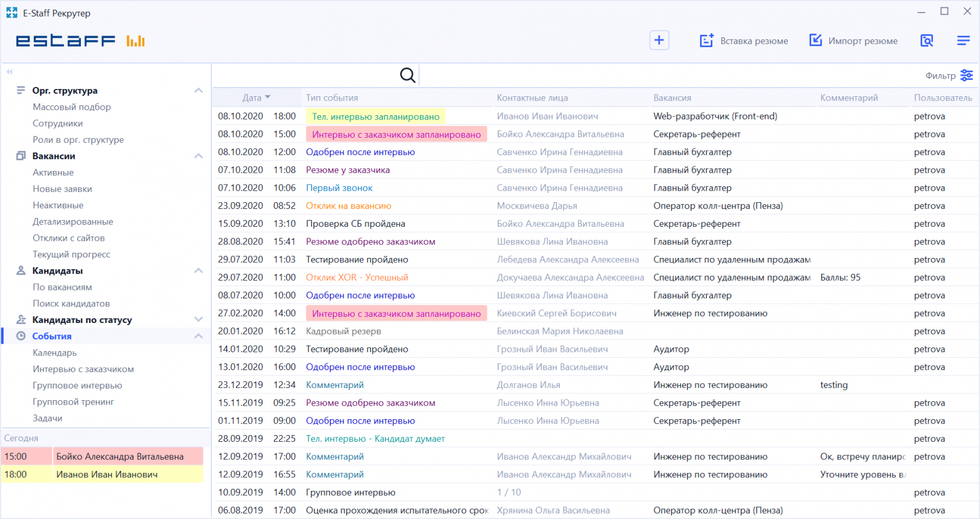
Task: Collapse the Орг. структура section
Action: [x=198, y=91]
